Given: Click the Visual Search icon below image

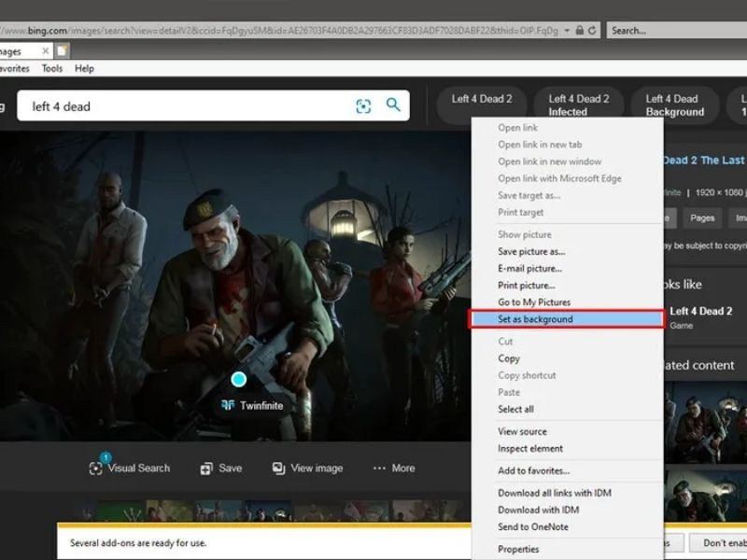Looking at the screenshot, I should click(x=95, y=469).
